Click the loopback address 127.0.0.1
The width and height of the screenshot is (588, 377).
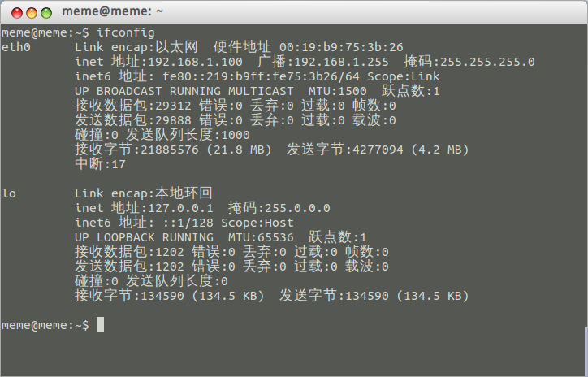[x=181, y=208]
